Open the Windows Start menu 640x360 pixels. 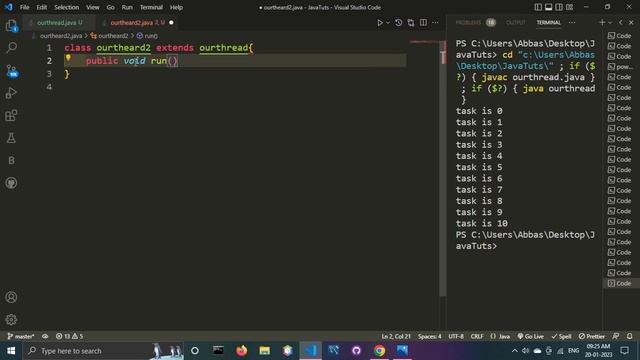click(x=11, y=351)
